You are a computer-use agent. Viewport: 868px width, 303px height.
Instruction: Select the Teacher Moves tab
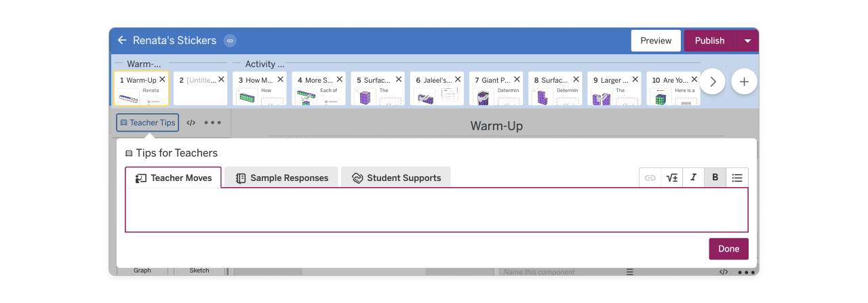174,178
